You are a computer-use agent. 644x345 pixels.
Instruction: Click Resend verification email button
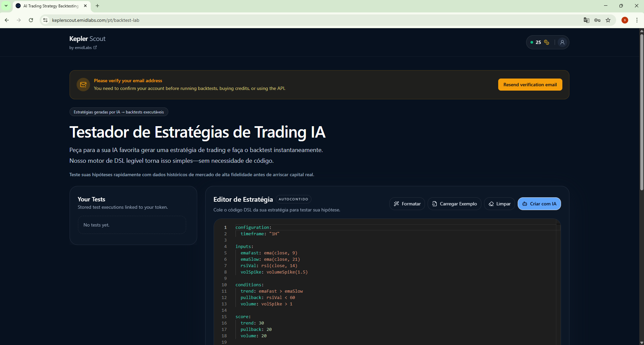[530, 85]
